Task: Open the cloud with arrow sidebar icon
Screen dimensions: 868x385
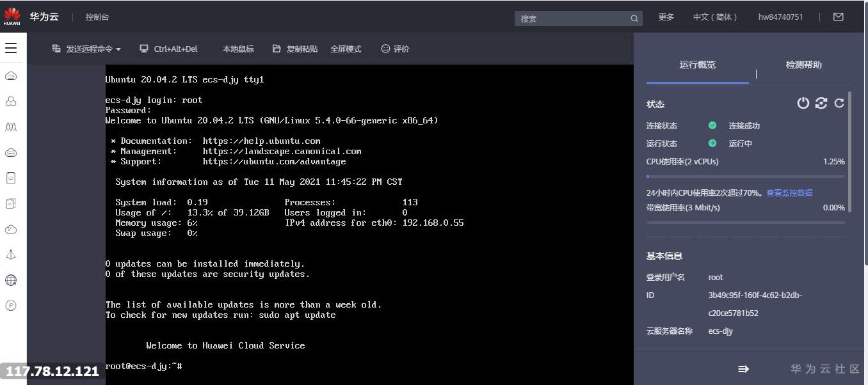Action: (11, 229)
